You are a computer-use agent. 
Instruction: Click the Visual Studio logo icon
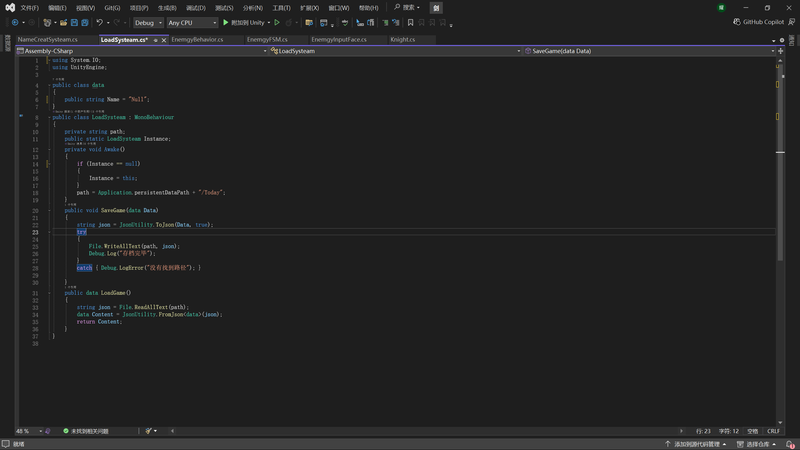point(8,7)
